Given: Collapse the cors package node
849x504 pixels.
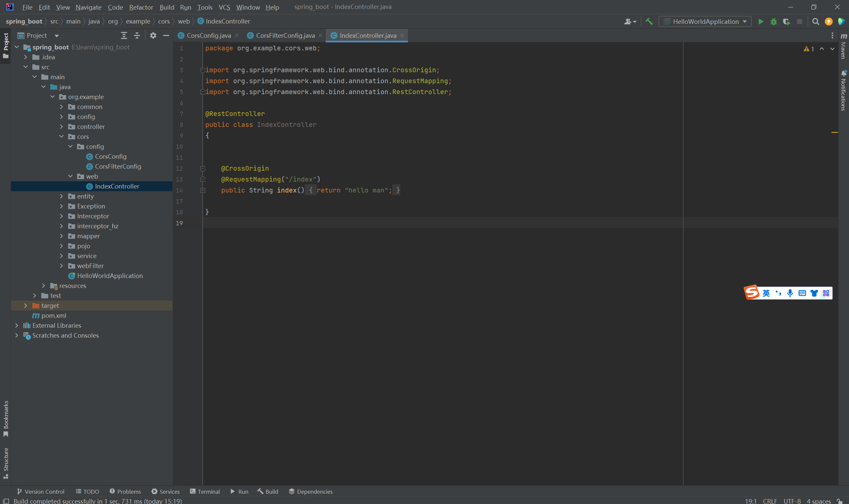Looking at the screenshot, I should coord(61,137).
